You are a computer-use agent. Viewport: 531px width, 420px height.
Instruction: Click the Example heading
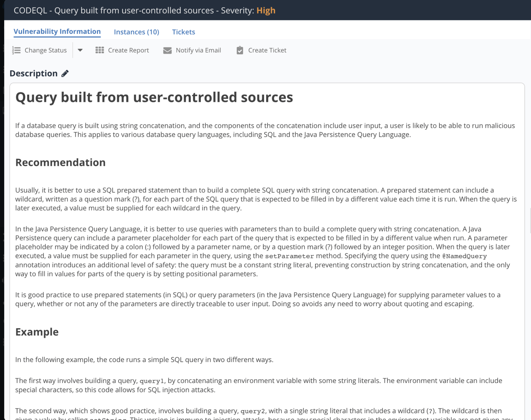pyautogui.click(x=37, y=332)
